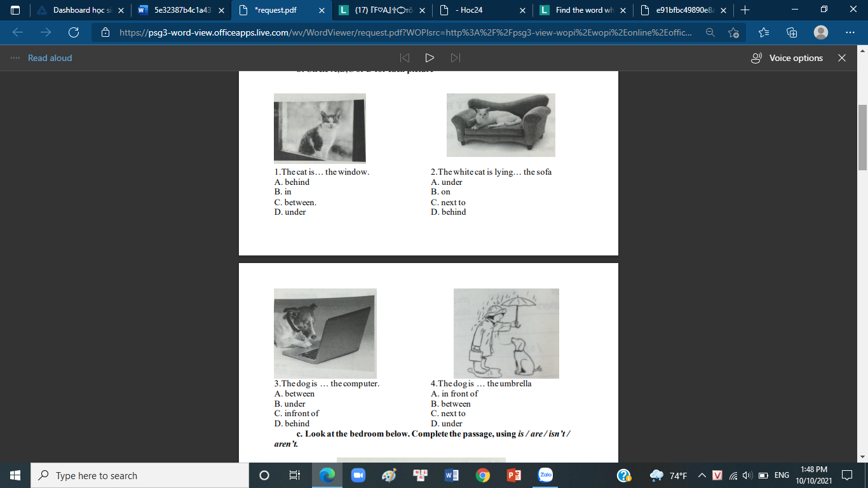The image size is (868, 488).
Task: Open Task View on taskbar
Action: pos(294,475)
